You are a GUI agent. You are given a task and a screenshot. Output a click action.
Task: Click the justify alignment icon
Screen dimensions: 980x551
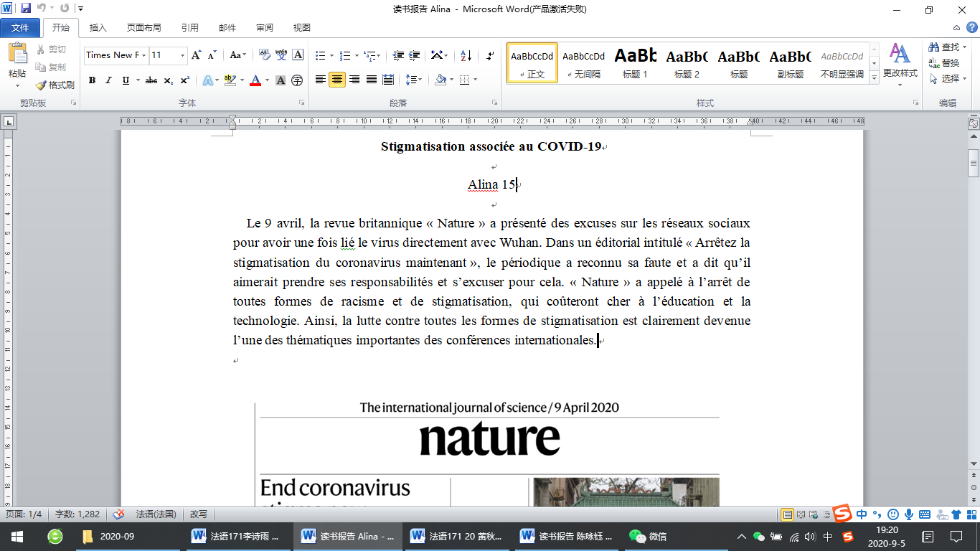(372, 80)
